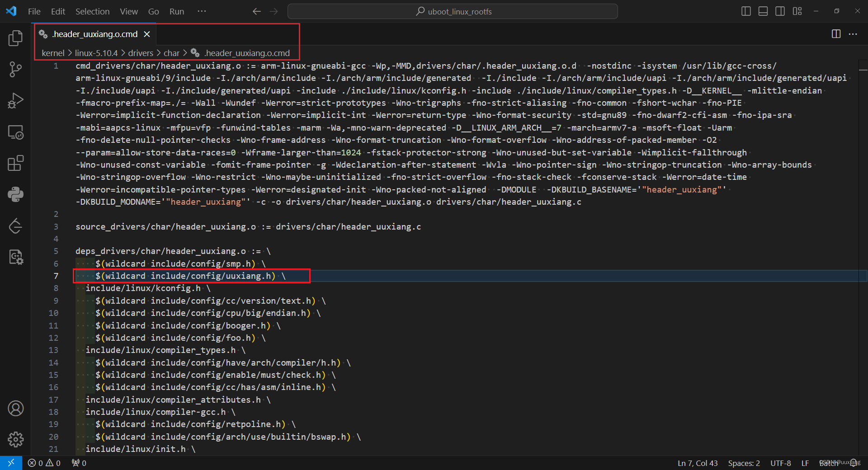Open the Python view in activity bar
Screen dimensions: 868x470
[15, 194]
